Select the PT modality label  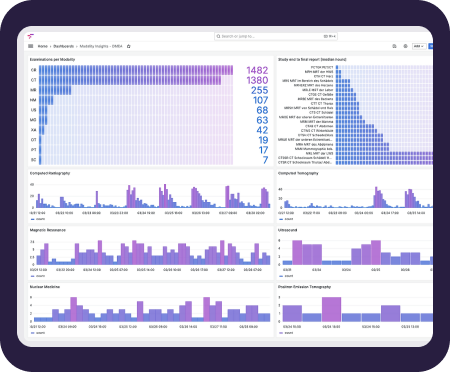pos(33,150)
